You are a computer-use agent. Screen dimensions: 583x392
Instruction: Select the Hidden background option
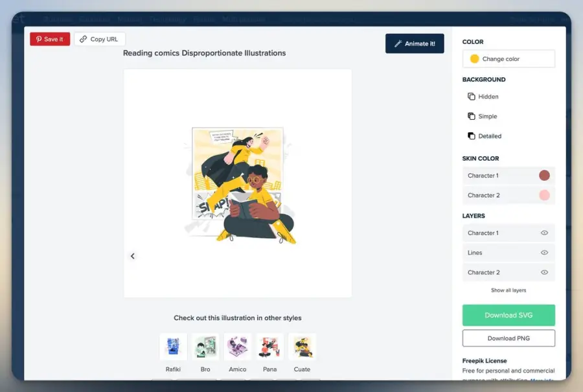pos(483,97)
